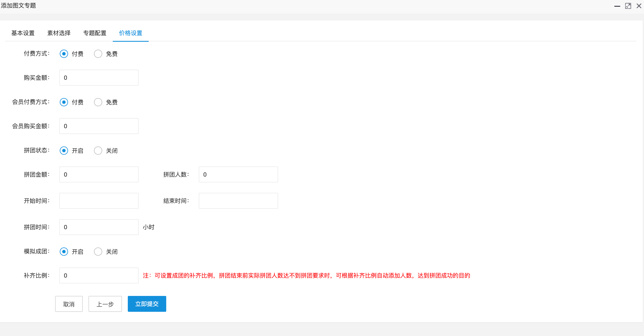The image size is (644, 336).
Task: Open the 结束时间 date field
Action: (x=238, y=201)
